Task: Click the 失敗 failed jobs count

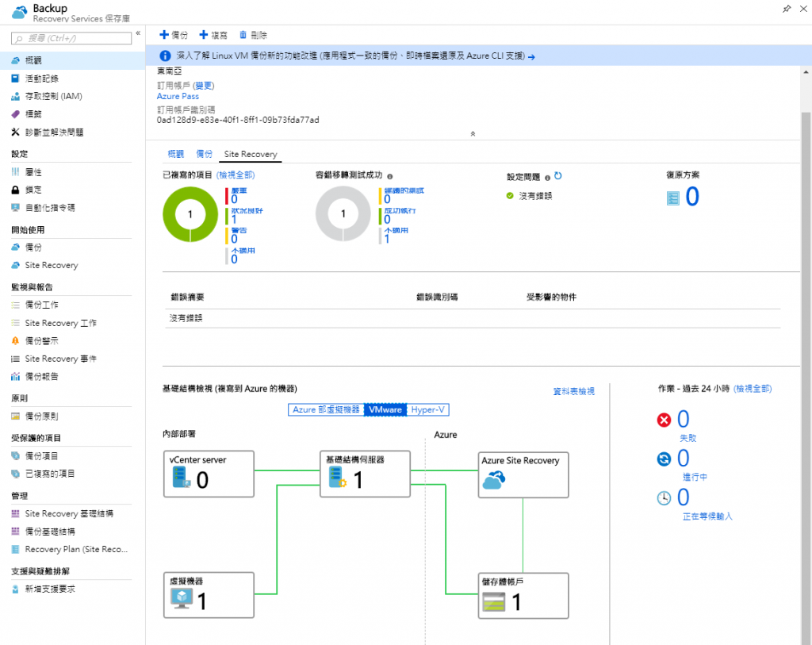Action: [683, 419]
